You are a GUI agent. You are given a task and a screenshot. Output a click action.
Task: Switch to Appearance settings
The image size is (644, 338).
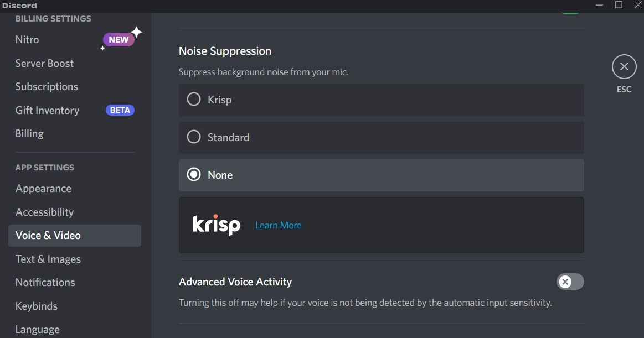point(43,188)
